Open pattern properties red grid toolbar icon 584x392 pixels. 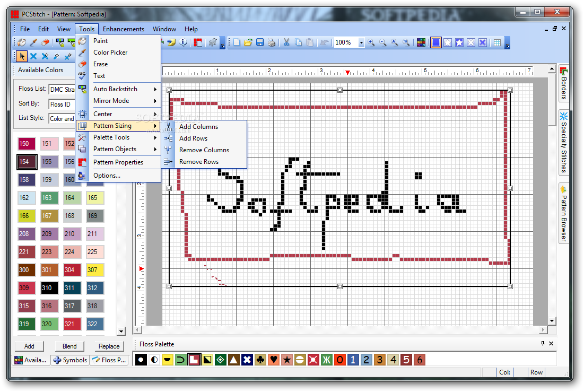tap(198, 42)
